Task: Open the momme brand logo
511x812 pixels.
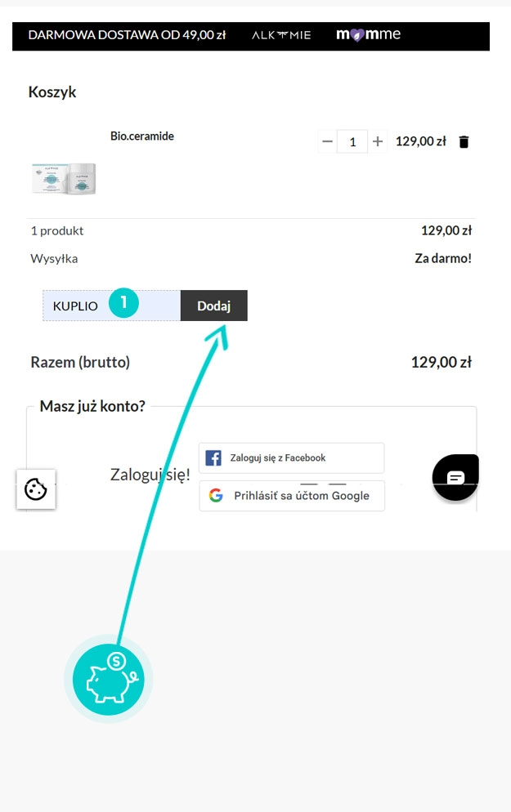Action: pos(368,35)
